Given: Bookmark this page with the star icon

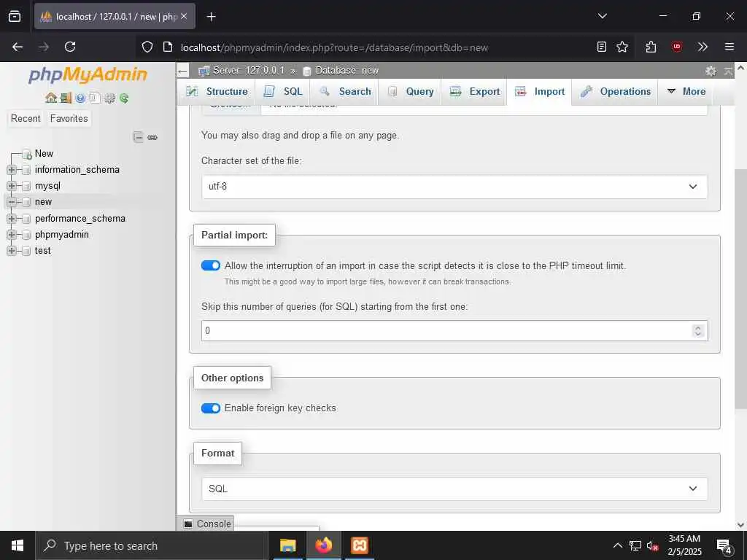Looking at the screenshot, I should [622, 47].
